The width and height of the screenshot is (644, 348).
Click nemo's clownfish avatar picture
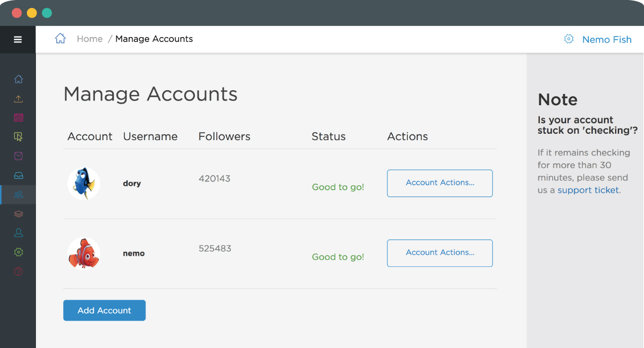pos(84,253)
